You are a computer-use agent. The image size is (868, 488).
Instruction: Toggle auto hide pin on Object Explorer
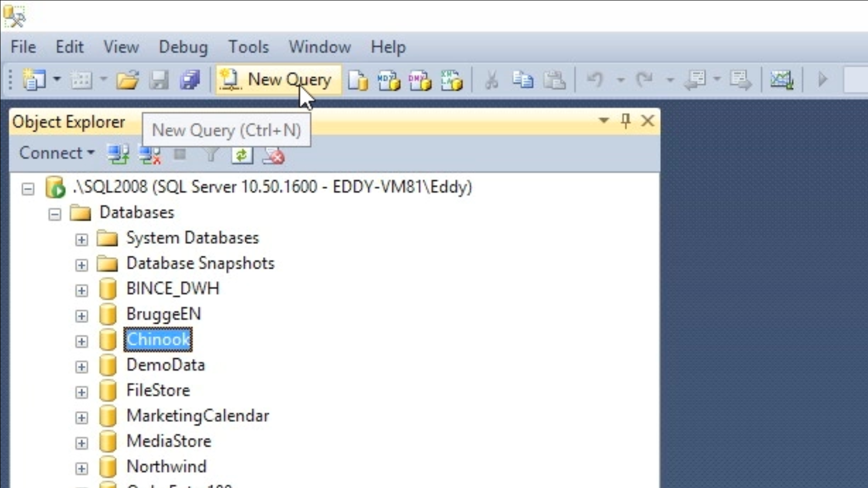click(x=626, y=121)
